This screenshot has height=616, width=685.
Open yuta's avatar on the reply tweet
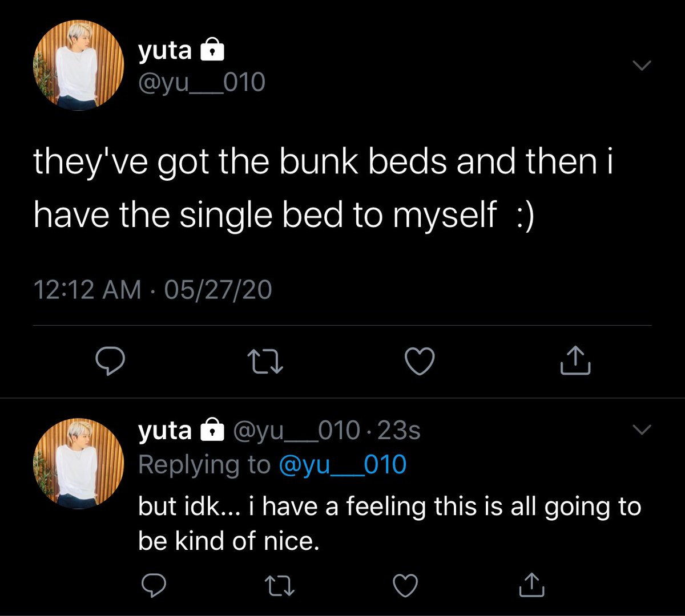78,464
